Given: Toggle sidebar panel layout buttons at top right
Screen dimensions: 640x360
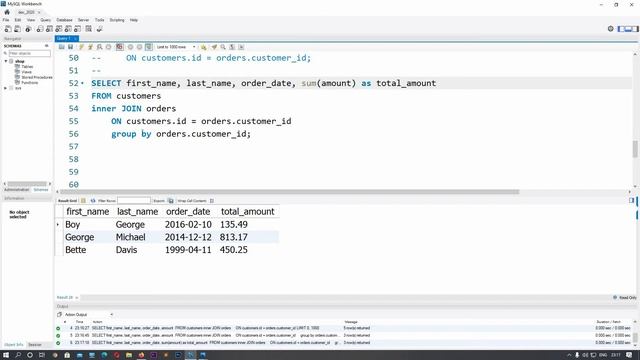Looking at the screenshot, I should [628, 29].
